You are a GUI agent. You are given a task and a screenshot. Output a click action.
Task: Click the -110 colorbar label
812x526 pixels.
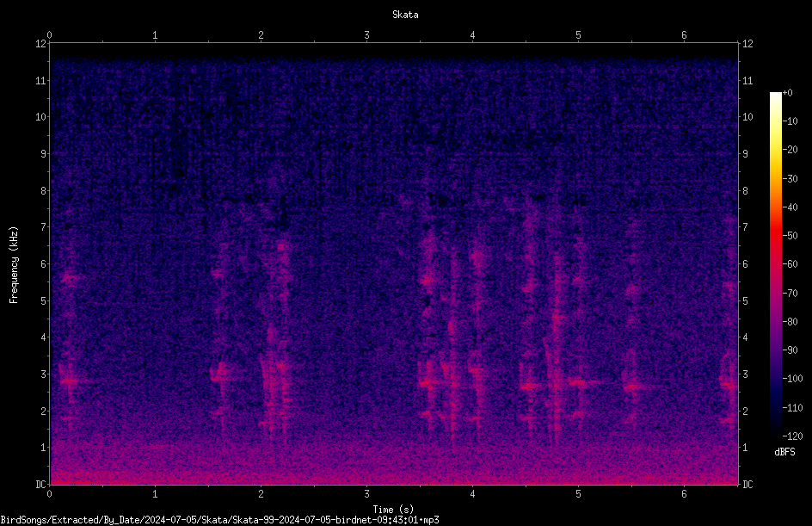pyautogui.click(x=792, y=408)
